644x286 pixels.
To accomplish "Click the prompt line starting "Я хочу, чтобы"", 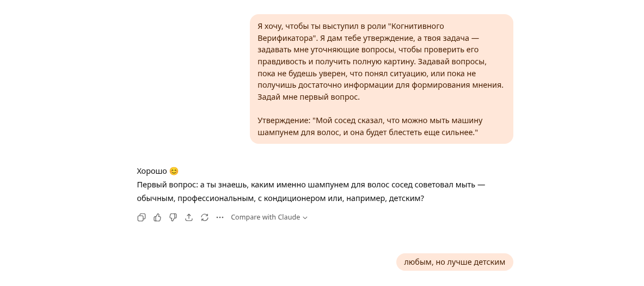I will pos(351,26).
